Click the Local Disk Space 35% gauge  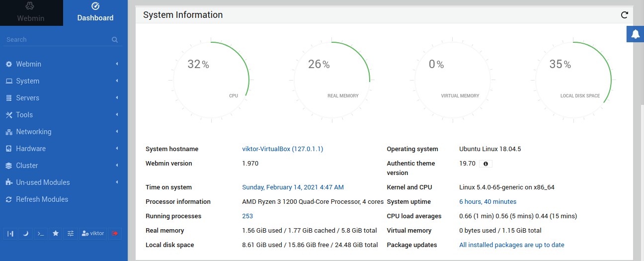573,80
